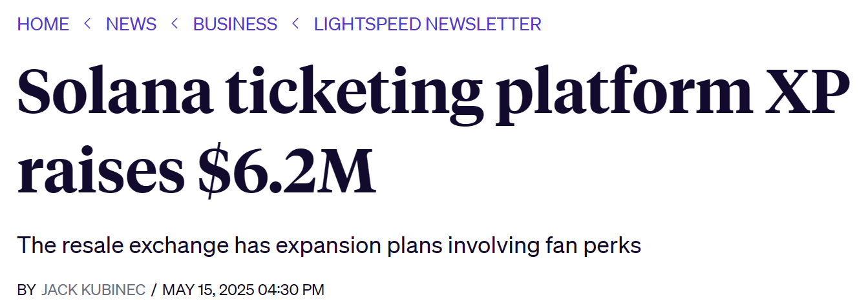This screenshot has width=868, height=308.
Task: Click the '$6.2M' amount in the headline
Action: (x=285, y=170)
